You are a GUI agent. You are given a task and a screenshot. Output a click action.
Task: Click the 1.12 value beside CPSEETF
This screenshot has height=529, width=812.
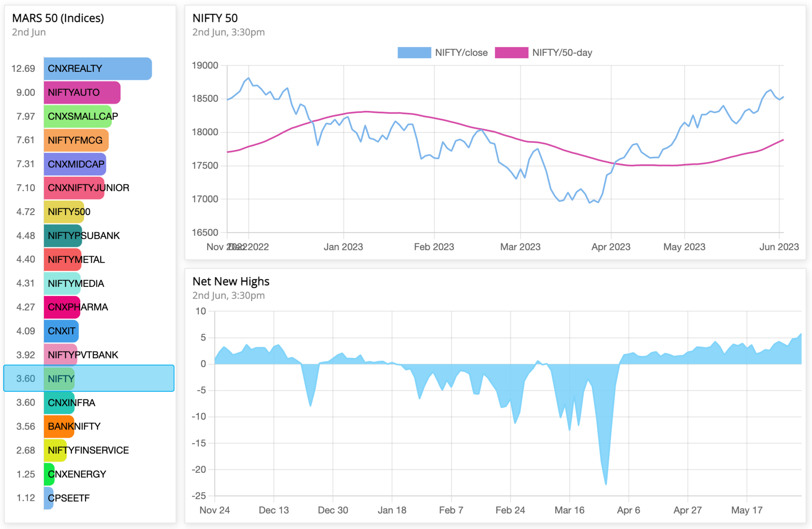26,498
